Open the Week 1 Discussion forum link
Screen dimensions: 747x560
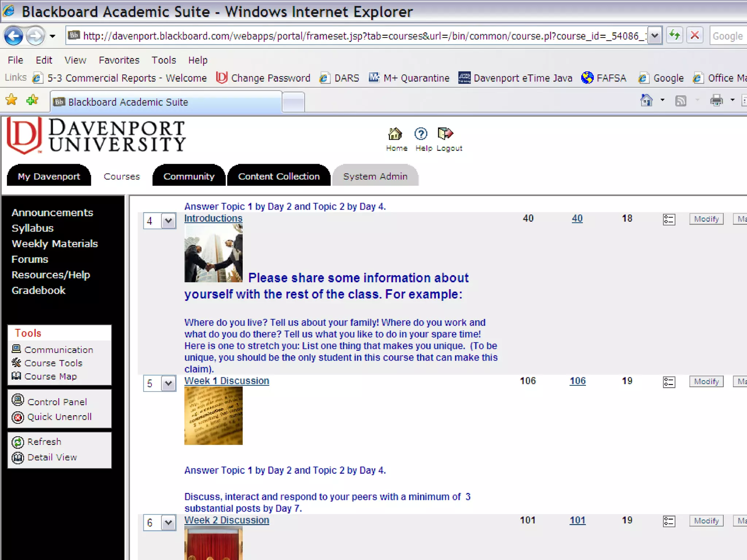(227, 381)
